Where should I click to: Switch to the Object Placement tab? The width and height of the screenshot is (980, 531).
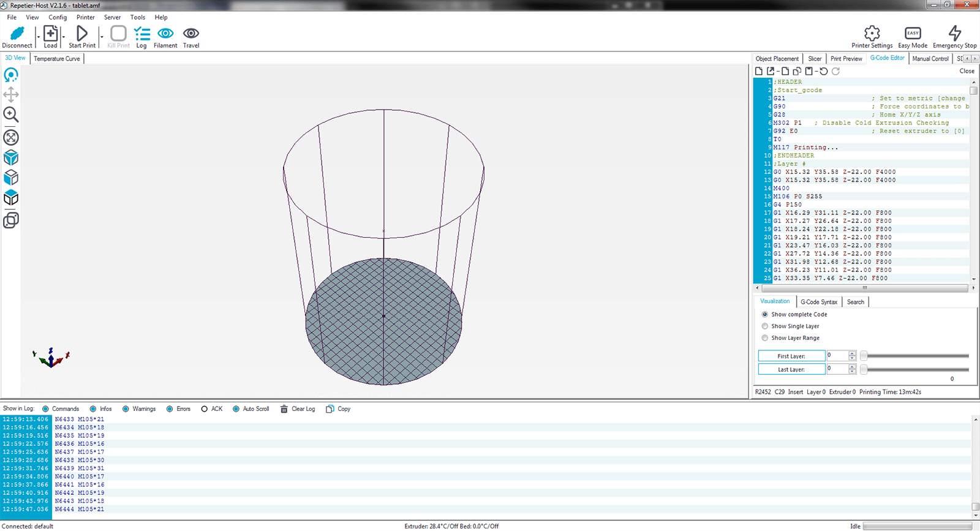pos(777,59)
